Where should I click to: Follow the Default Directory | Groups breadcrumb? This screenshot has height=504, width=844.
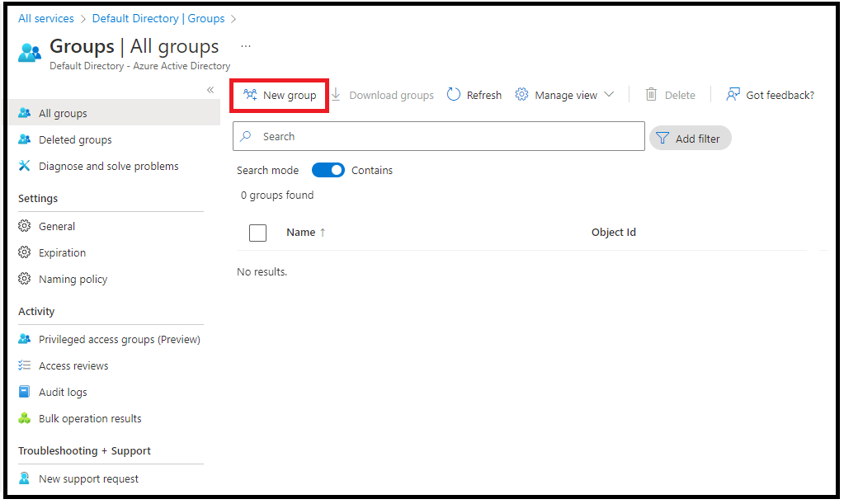(158, 18)
